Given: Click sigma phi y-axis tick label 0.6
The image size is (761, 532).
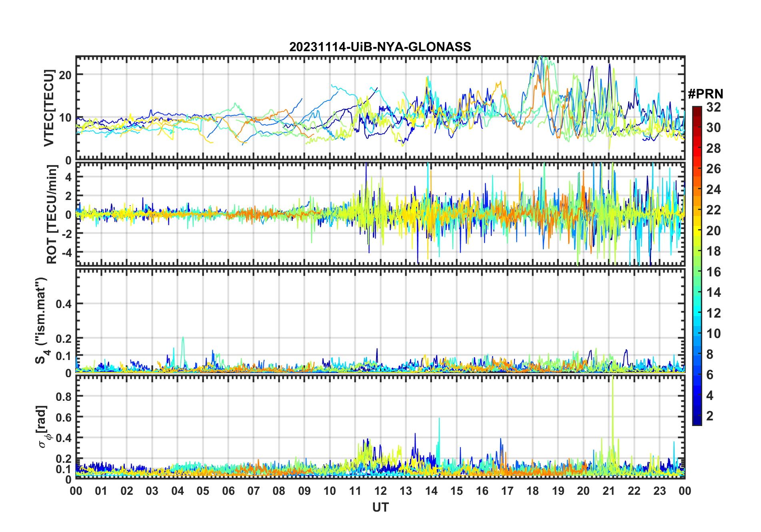Looking at the screenshot, I should tap(64, 417).
